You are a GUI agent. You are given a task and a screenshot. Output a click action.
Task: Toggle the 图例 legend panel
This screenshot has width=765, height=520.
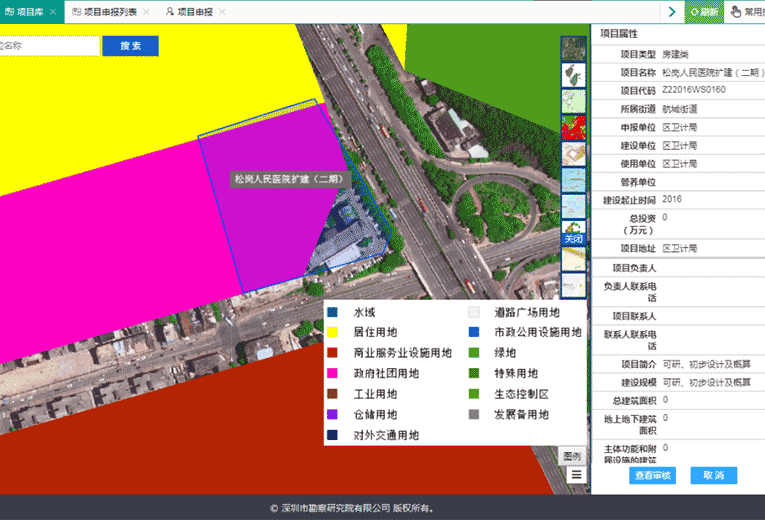572,456
